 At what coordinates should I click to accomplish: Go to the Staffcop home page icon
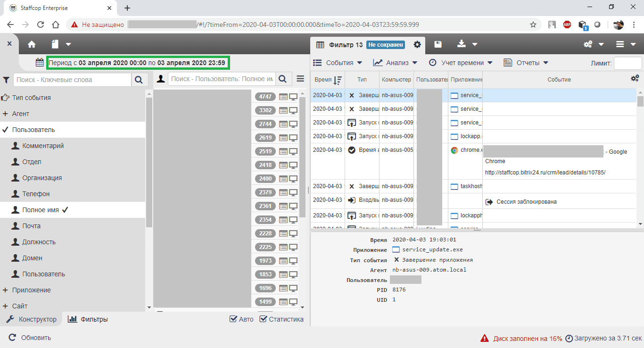pyautogui.click(x=32, y=44)
